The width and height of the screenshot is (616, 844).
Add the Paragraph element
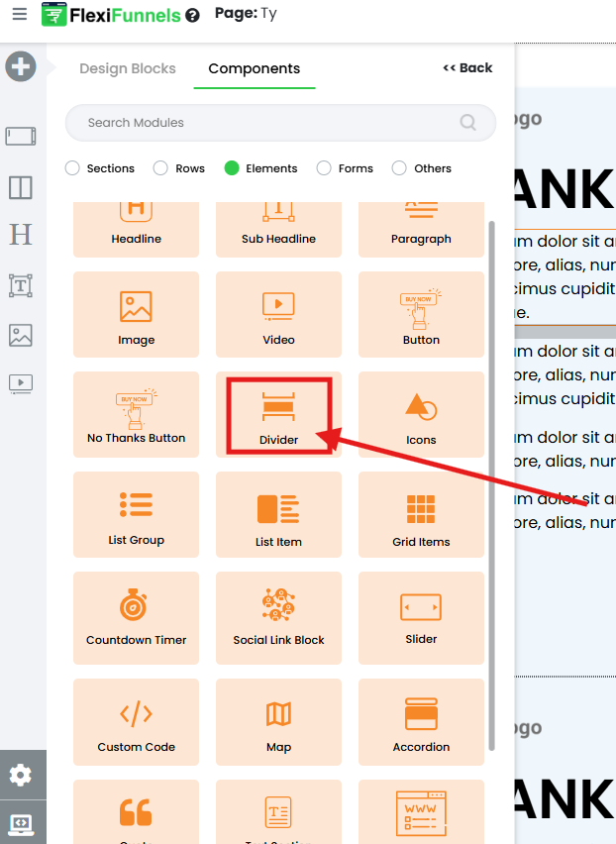tap(421, 230)
